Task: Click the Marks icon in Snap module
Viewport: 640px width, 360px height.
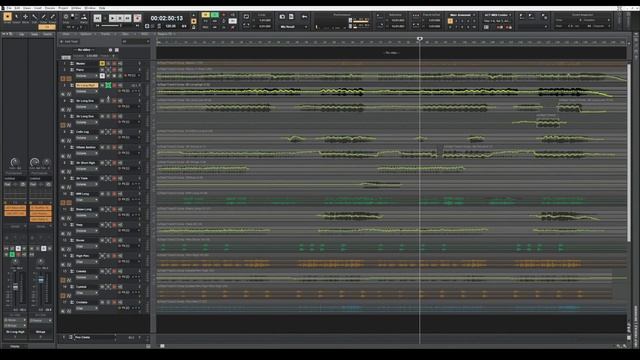Action: point(84,18)
